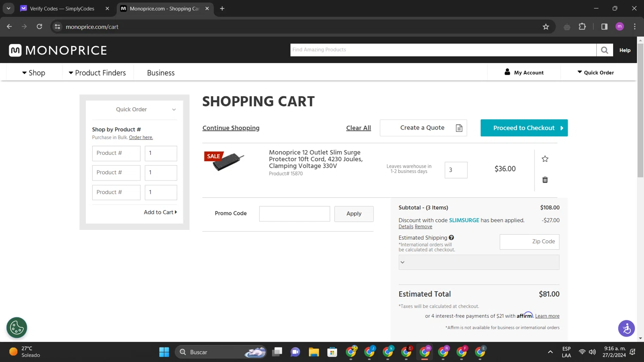Delete item with trash can icon

point(545,180)
